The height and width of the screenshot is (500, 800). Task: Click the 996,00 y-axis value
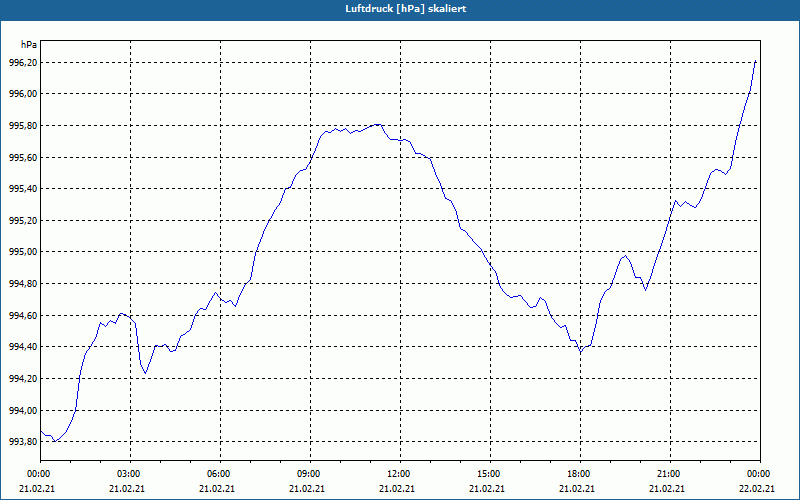coord(23,94)
